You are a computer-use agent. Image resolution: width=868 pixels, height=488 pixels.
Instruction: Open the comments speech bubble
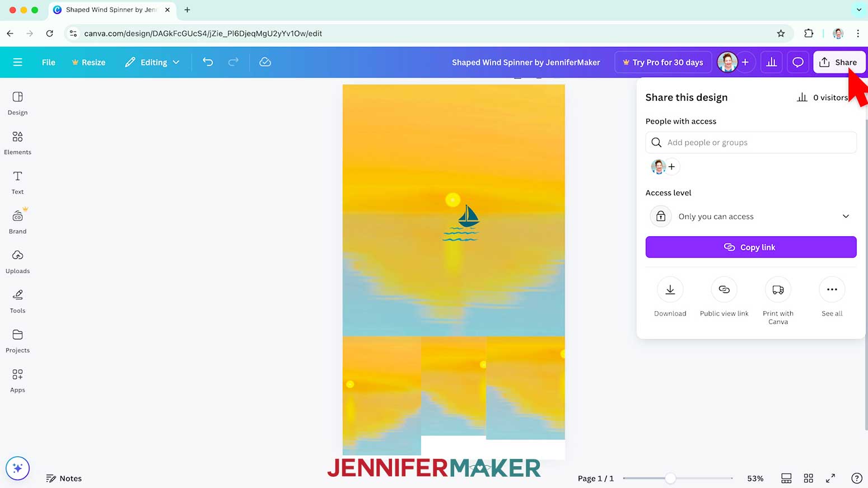[x=798, y=62]
